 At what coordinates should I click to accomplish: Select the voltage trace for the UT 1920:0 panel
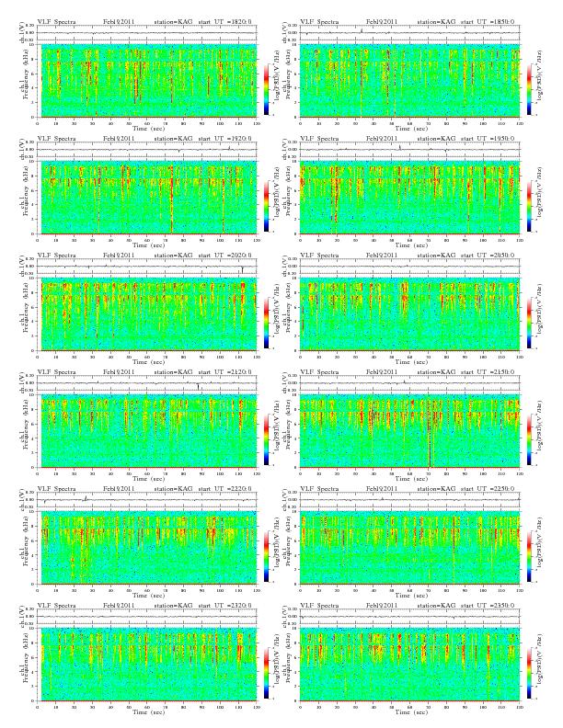click(x=147, y=150)
